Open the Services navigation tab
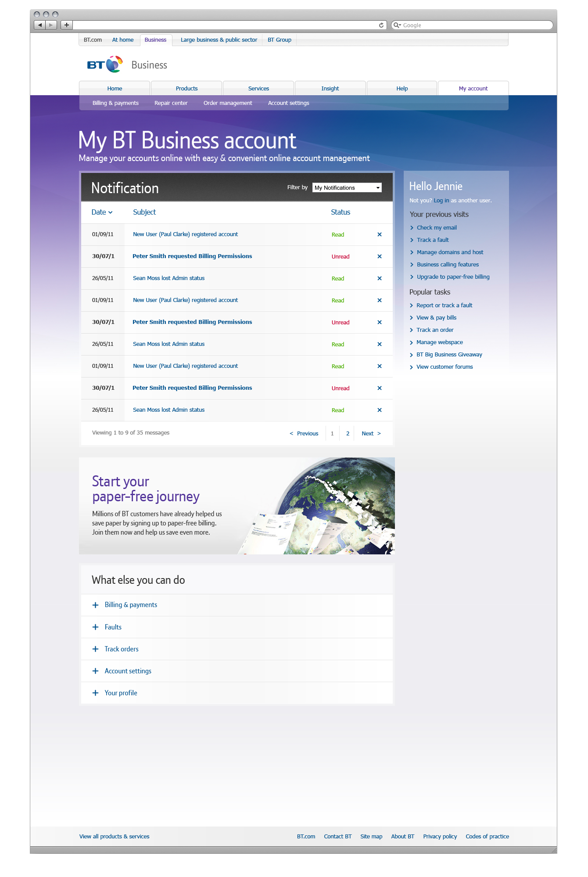This screenshot has width=588, height=877. click(258, 88)
